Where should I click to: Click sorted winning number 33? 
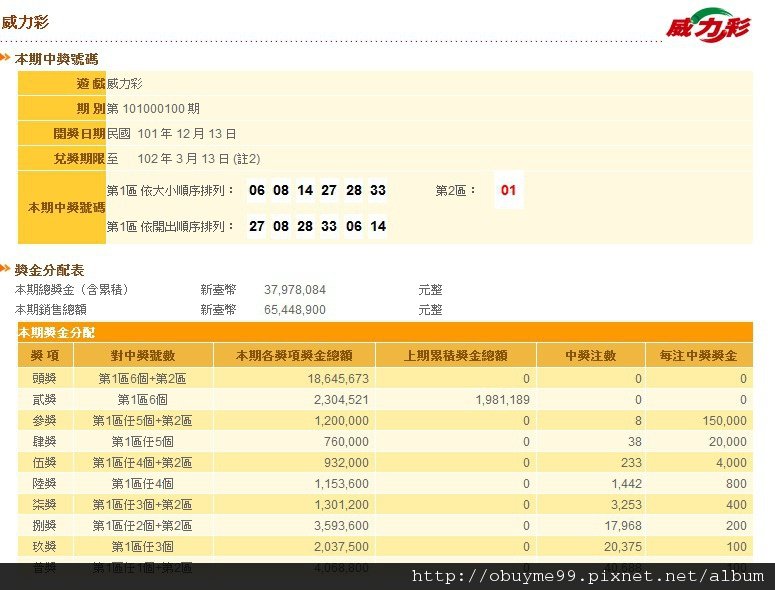coord(378,190)
